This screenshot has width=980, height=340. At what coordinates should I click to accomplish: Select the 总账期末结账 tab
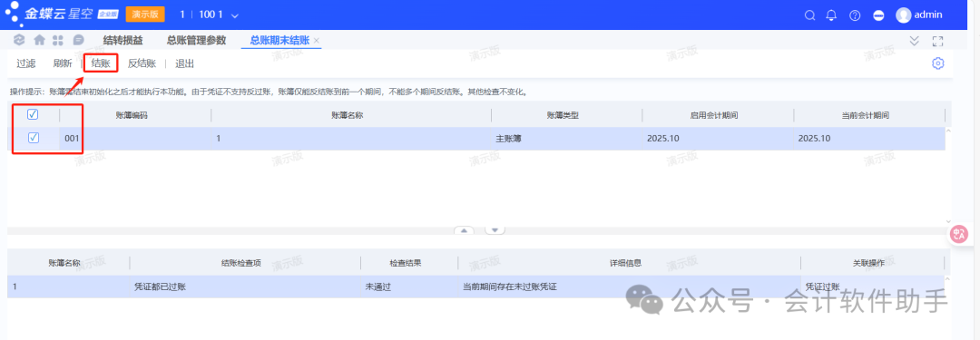[x=280, y=41]
